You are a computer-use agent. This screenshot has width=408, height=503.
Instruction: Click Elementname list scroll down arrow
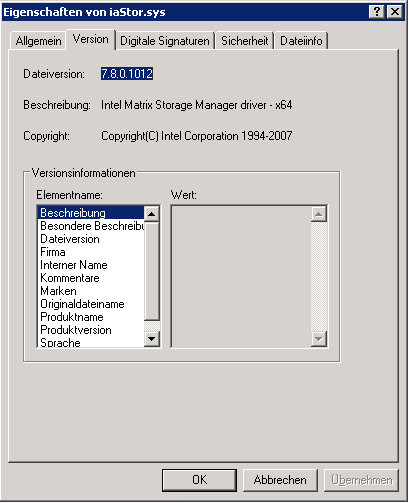click(152, 339)
